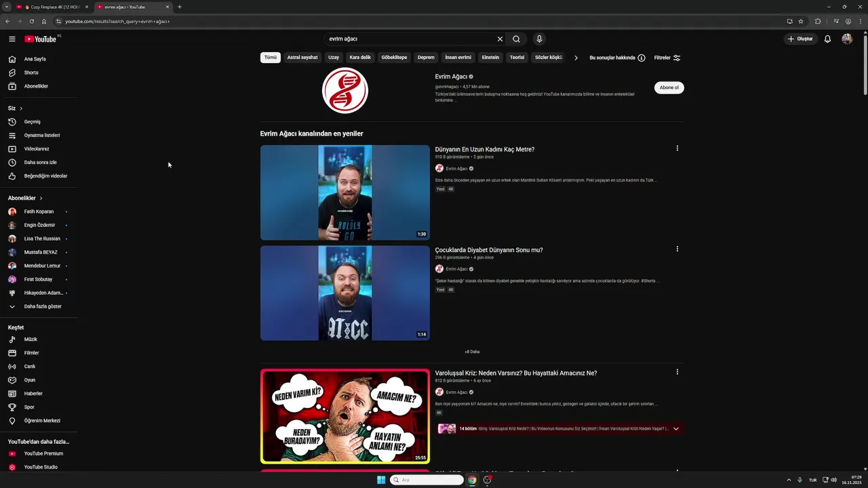Open Fatih Koparan subscription channel
868x488 pixels.
37,211
